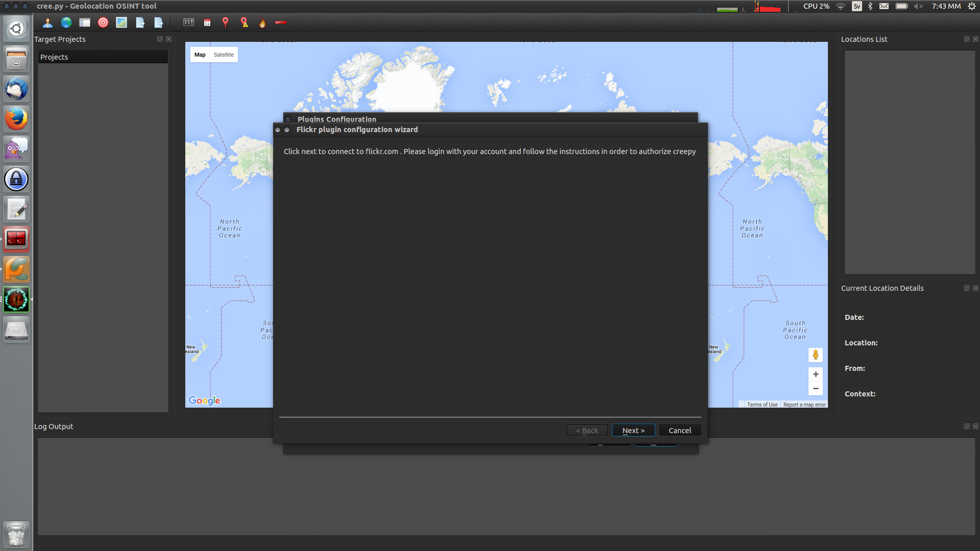The image size is (980, 551).
Task: Open the orange loop launcher icon
Action: [x=16, y=269]
